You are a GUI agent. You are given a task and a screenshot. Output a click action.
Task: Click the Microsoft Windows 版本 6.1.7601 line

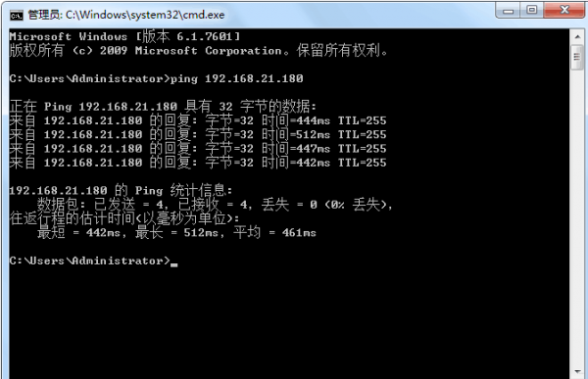tap(124, 37)
